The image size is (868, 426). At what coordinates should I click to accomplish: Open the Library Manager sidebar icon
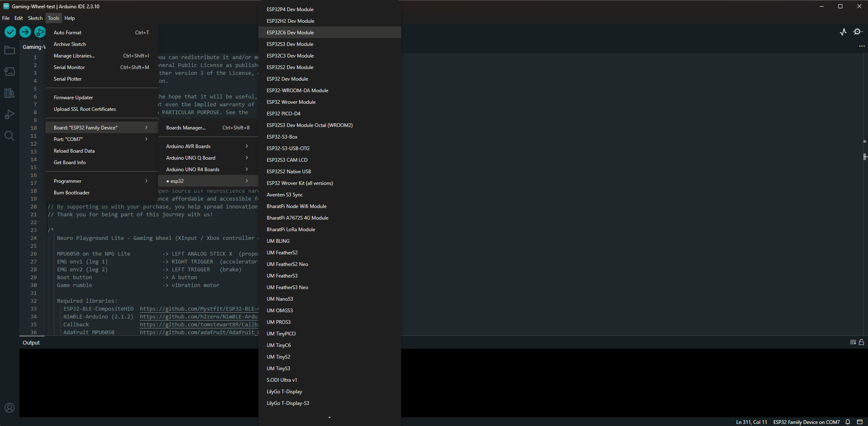(x=10, y=93)
